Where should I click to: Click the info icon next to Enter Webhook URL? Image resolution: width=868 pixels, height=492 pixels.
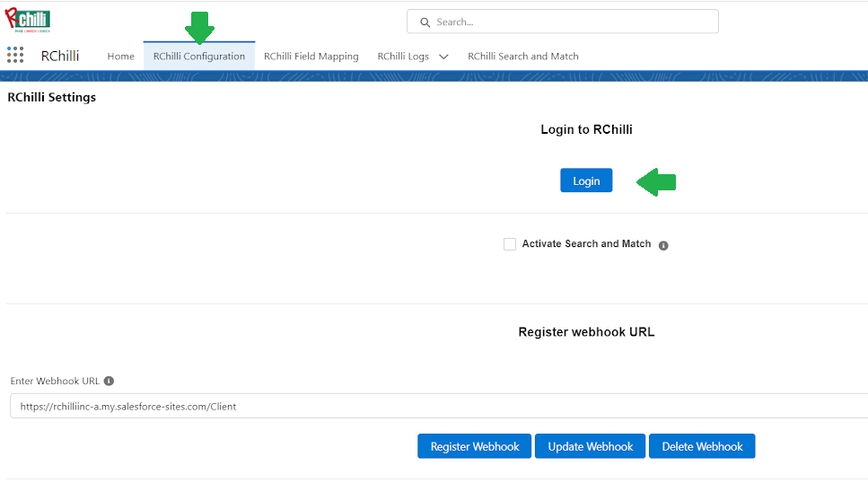109,381
